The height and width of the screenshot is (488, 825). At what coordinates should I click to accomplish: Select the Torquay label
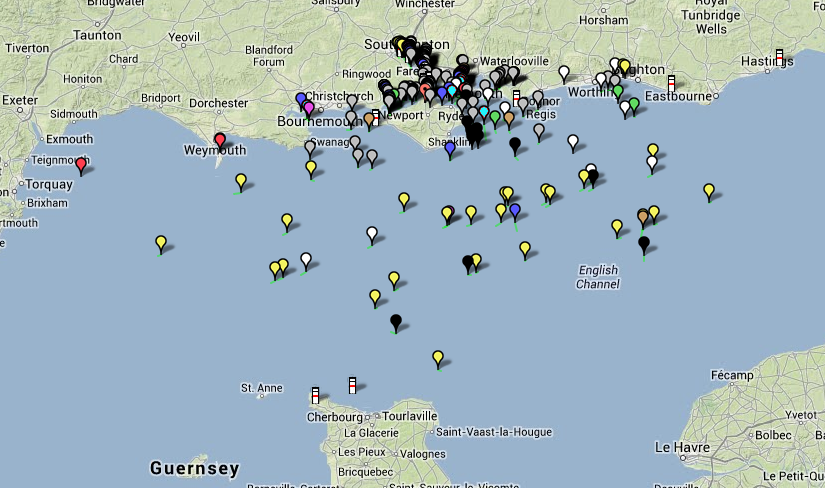click(x=49, y=184)
